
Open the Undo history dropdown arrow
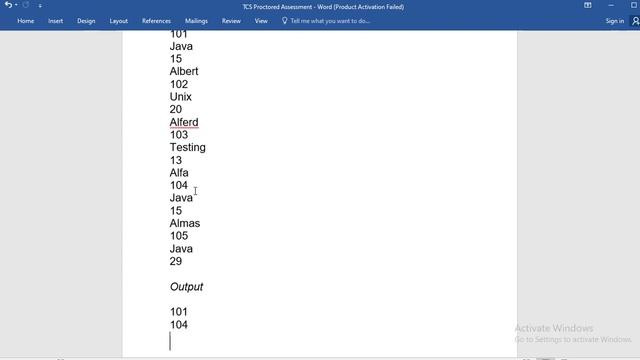pyautogui.click(x=16, y=5)
